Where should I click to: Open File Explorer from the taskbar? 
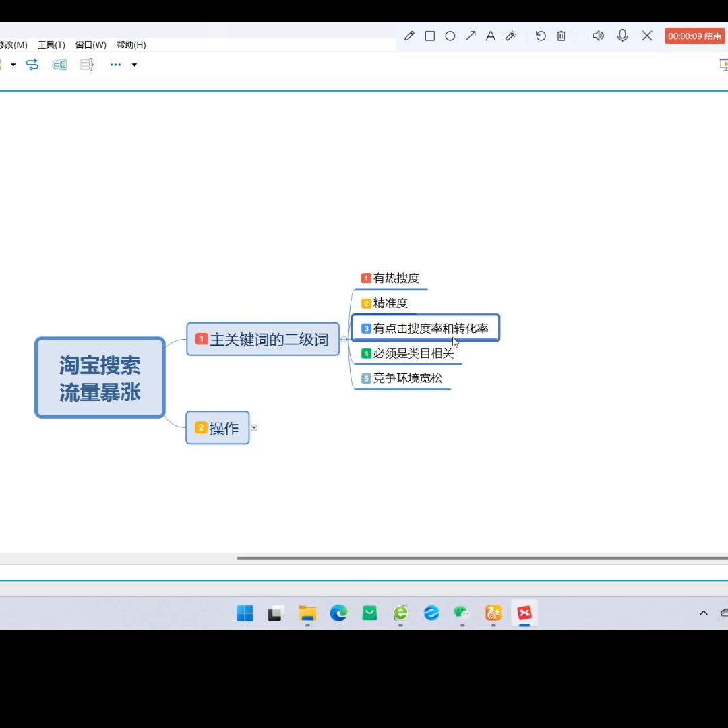tap(307, 613)
